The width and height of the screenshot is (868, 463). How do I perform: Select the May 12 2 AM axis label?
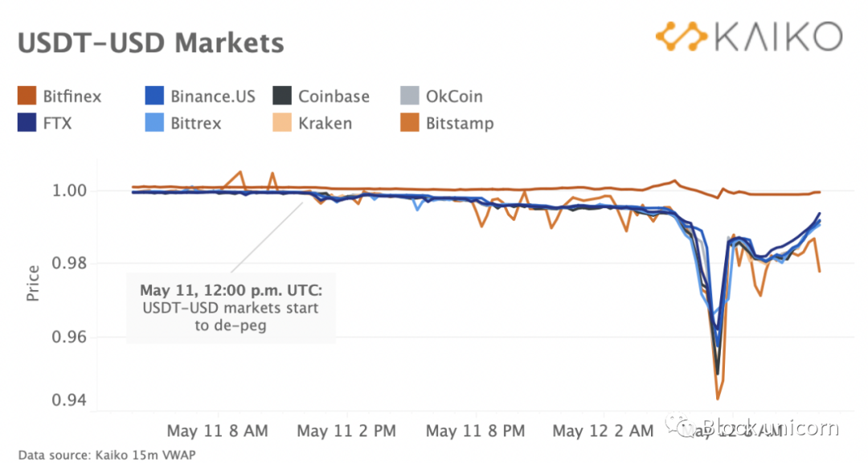coord(604,432)
